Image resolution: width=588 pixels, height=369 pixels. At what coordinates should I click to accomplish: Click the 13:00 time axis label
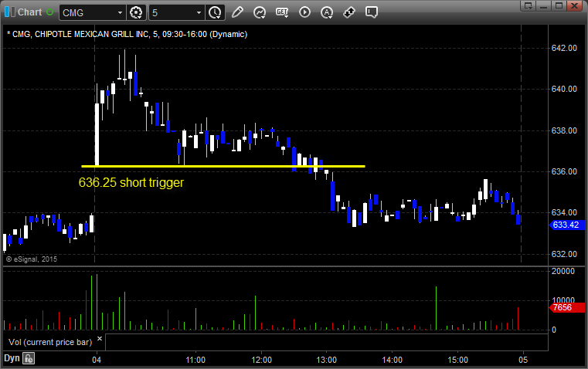327,360
